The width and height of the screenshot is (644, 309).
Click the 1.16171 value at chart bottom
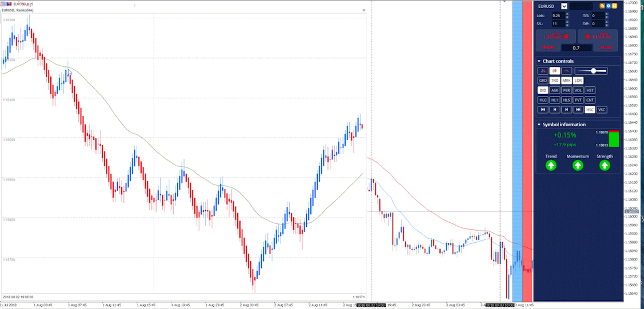[x=358, y=296]
